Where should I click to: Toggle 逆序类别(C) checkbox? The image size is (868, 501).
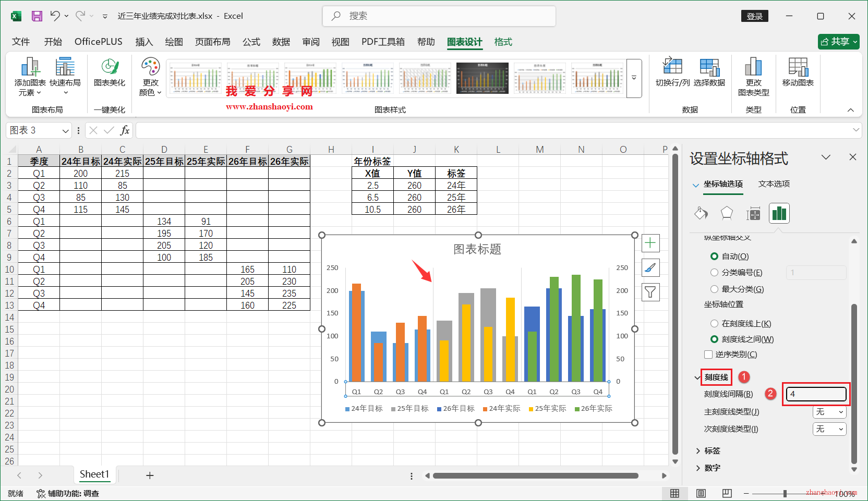click(708, 355)
